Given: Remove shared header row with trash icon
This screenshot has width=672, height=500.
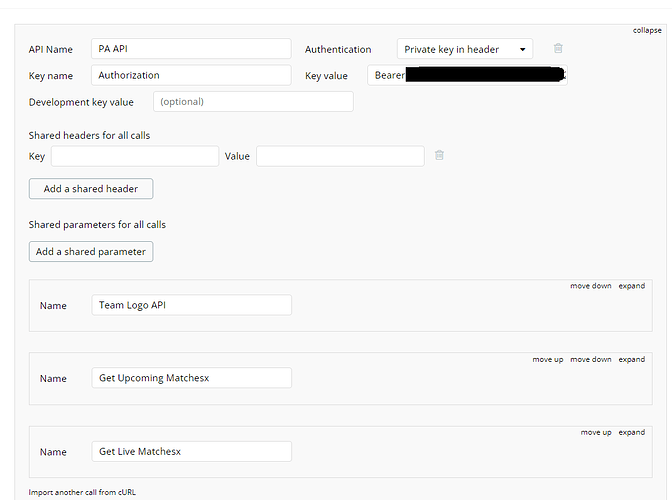Looking at the screenshot, I should pos(439,155).
